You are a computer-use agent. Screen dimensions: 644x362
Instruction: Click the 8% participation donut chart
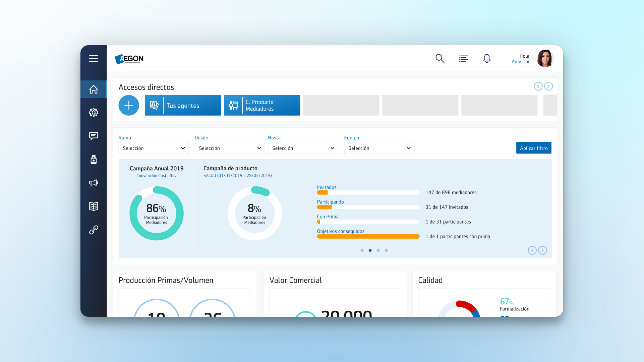click(255, 213)
